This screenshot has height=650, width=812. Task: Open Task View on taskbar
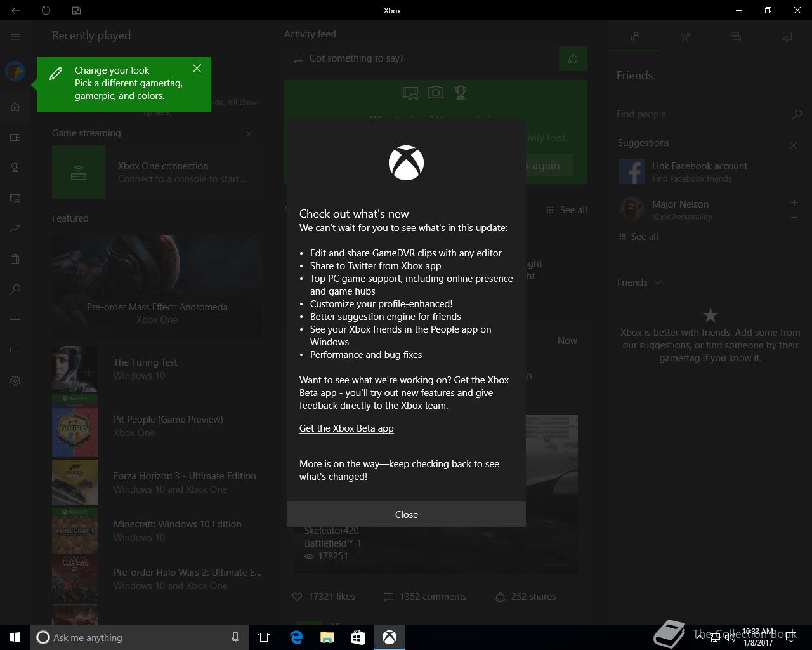(x=264, y=637)
